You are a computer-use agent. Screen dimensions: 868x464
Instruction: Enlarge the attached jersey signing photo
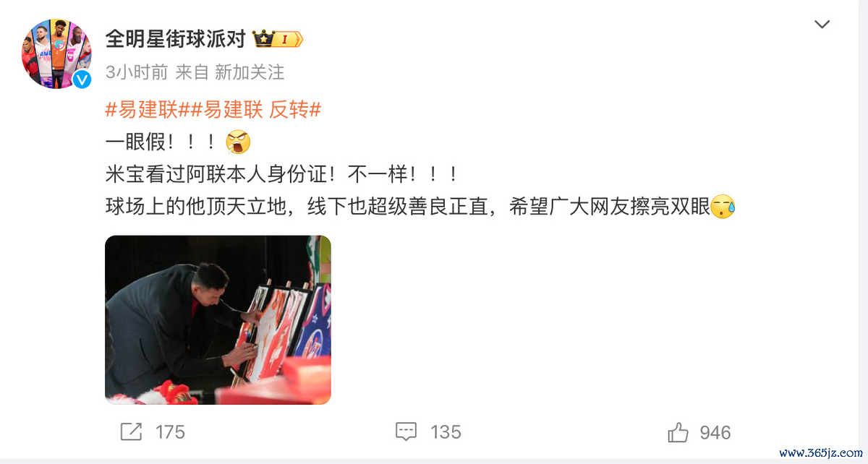pyautogui.click(x=218, y=319)
